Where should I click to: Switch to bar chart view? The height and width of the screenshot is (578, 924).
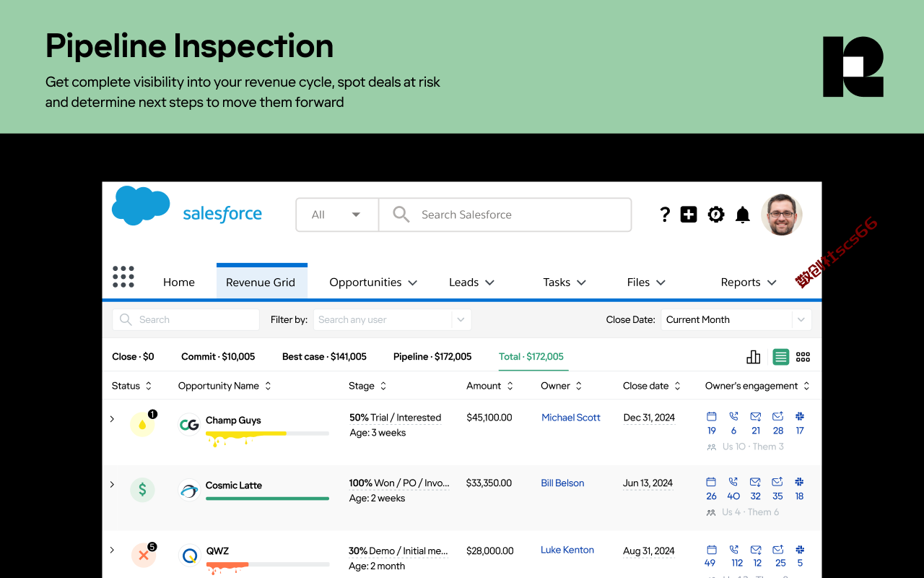click(754, 357)
